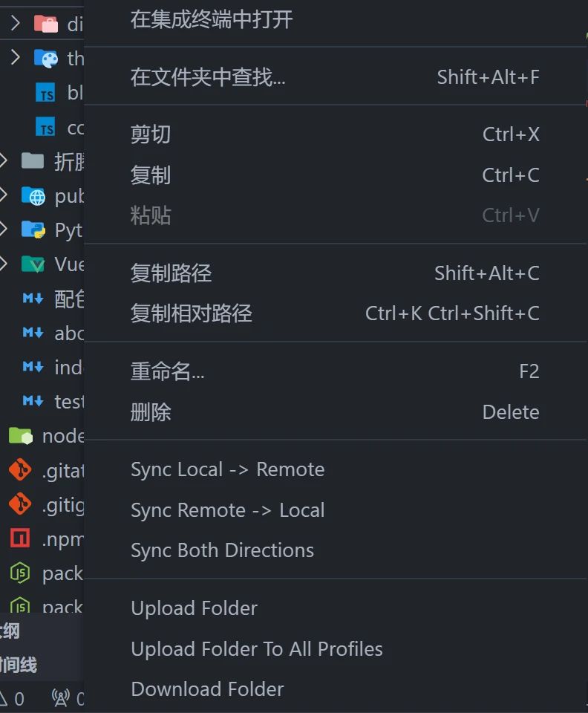Screen dimensions: 588x713
Task: Click the TypeScript icon of the first TS file
Action: 45,92
